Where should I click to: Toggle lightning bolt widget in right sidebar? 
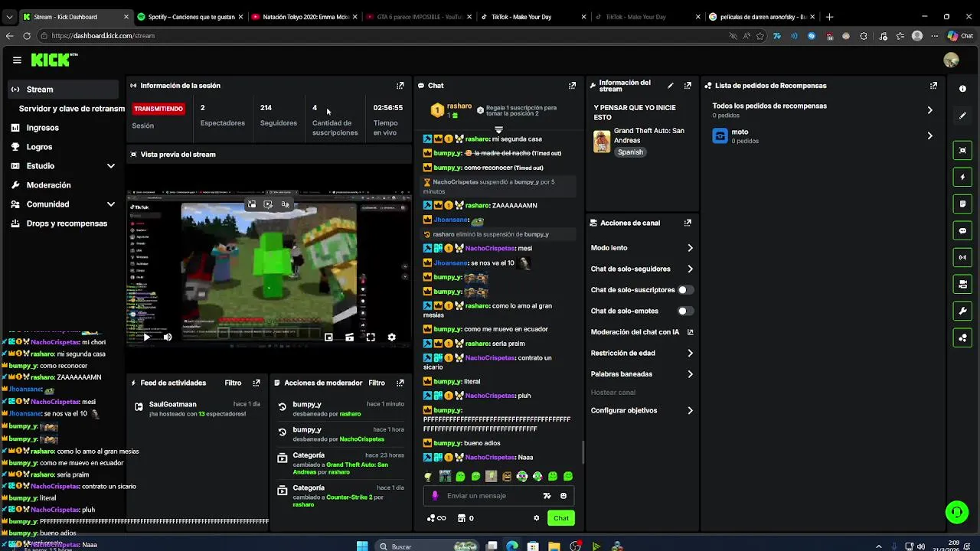click(x=962, y=178)
